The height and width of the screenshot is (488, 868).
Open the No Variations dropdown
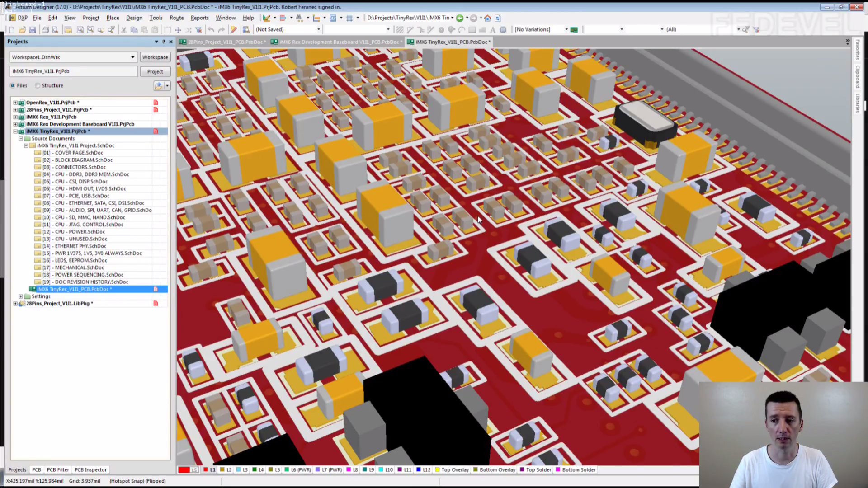pos(566,29)
